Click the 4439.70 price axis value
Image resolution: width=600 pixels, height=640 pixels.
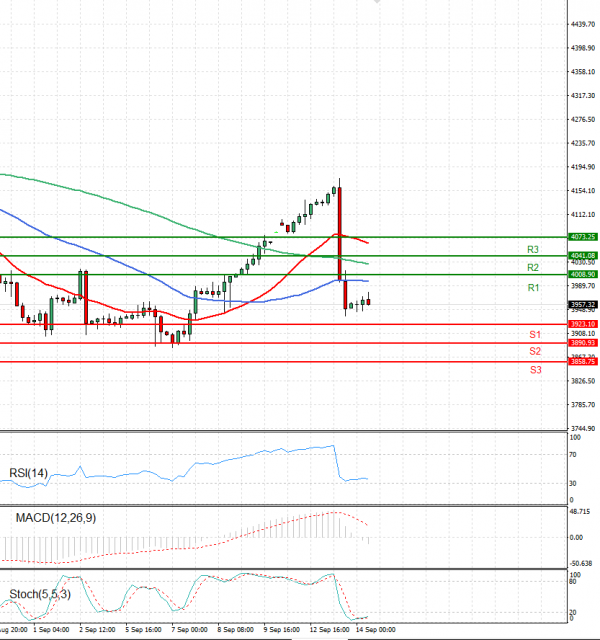coord(583,24)
